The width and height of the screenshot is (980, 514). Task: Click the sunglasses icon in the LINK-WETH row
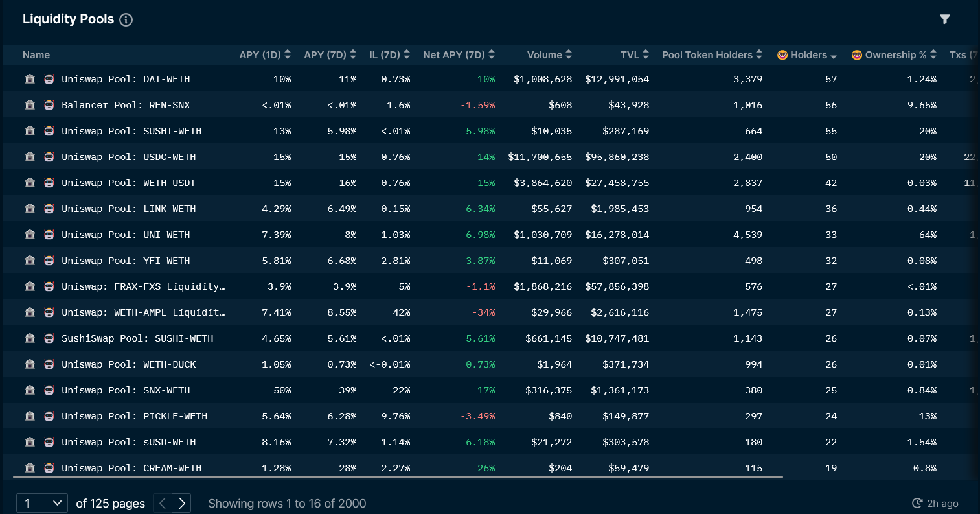point(49,209)
